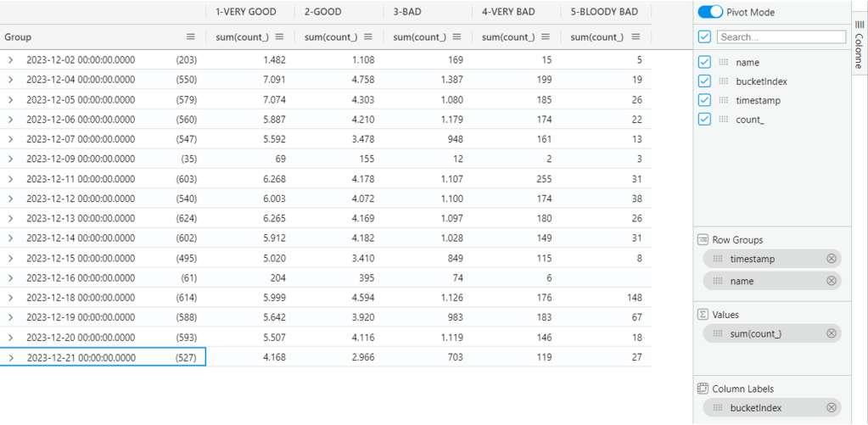Expand the 2023-12-02 group row
Viewport: 868px width, 425px height.
tap(10, 60)
